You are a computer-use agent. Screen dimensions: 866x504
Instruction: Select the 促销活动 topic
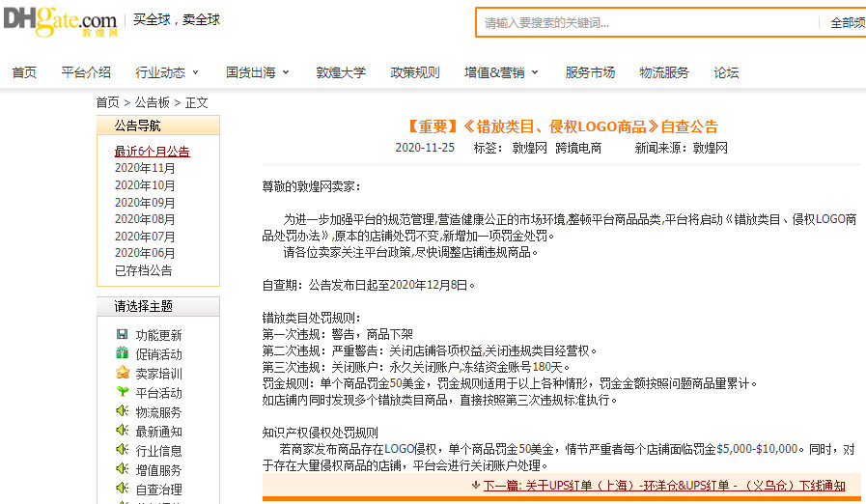point(158,354)
